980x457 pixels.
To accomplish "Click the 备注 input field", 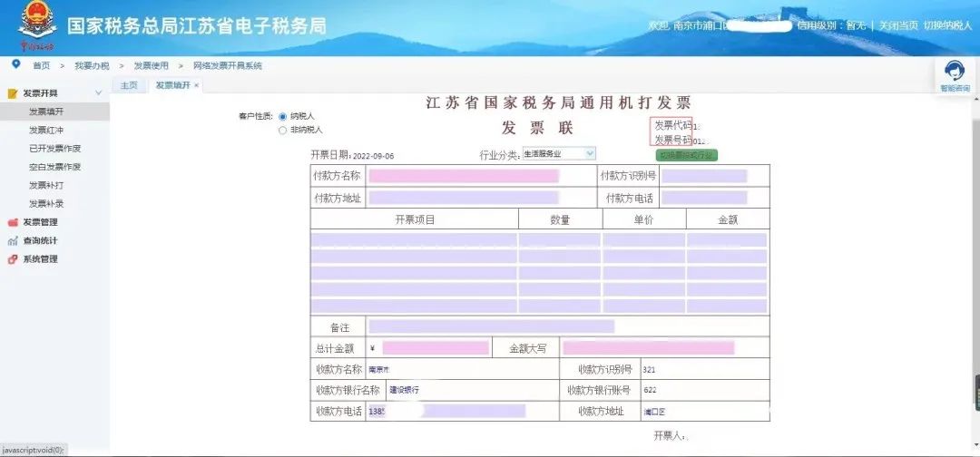I will coord(491,326).
